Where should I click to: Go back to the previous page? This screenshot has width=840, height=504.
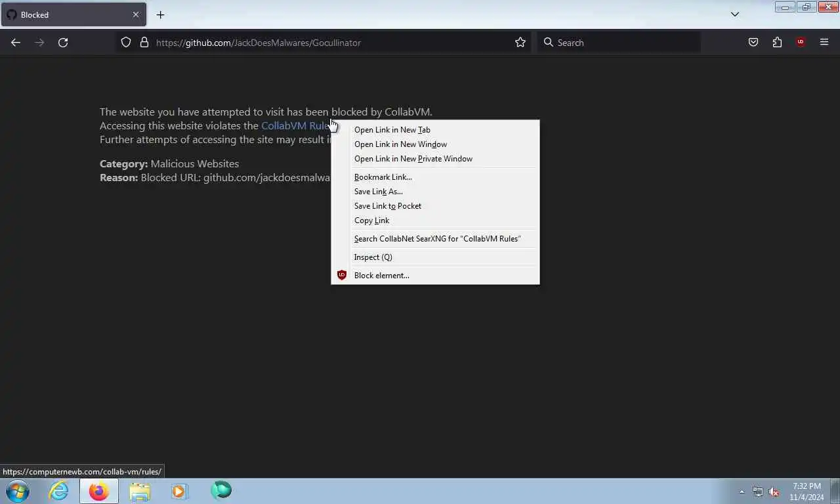tap(16, 43)
